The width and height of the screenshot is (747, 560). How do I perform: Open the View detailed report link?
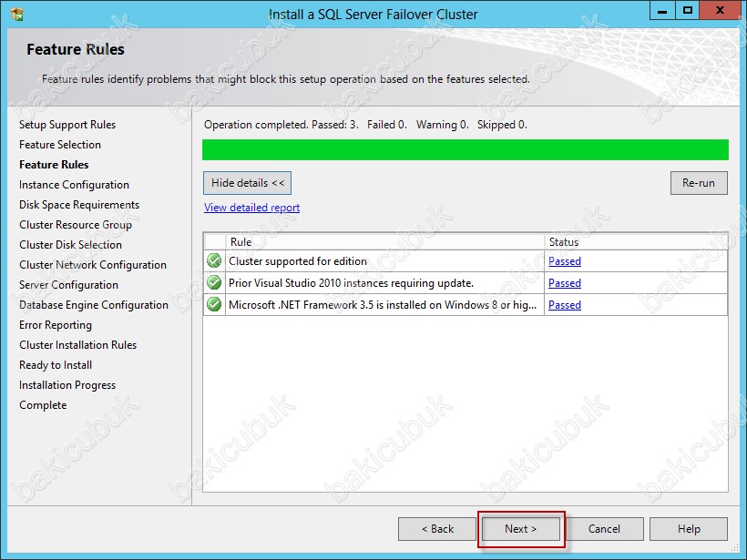click(251, 208)
